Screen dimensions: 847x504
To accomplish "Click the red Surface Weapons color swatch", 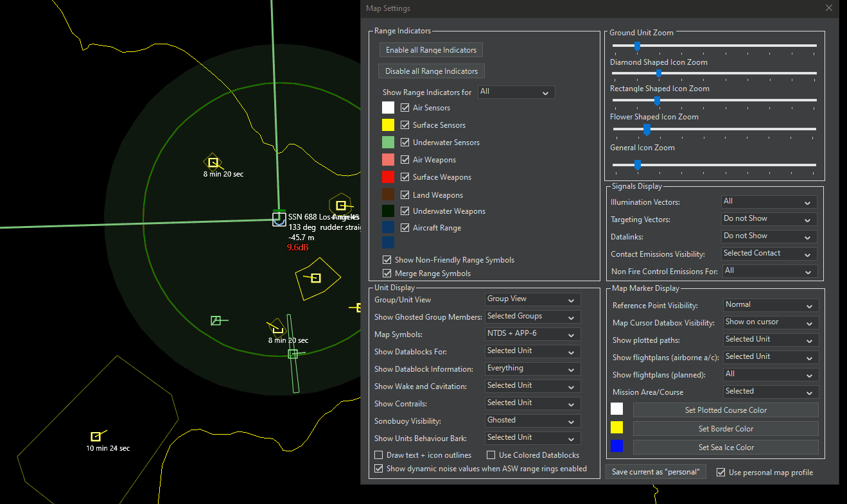I will [388, 177].
